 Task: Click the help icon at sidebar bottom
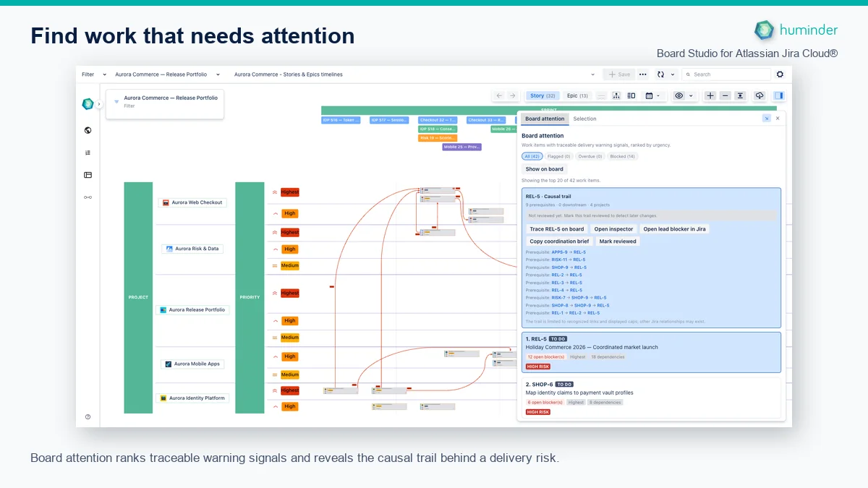[x=88, y=416]
